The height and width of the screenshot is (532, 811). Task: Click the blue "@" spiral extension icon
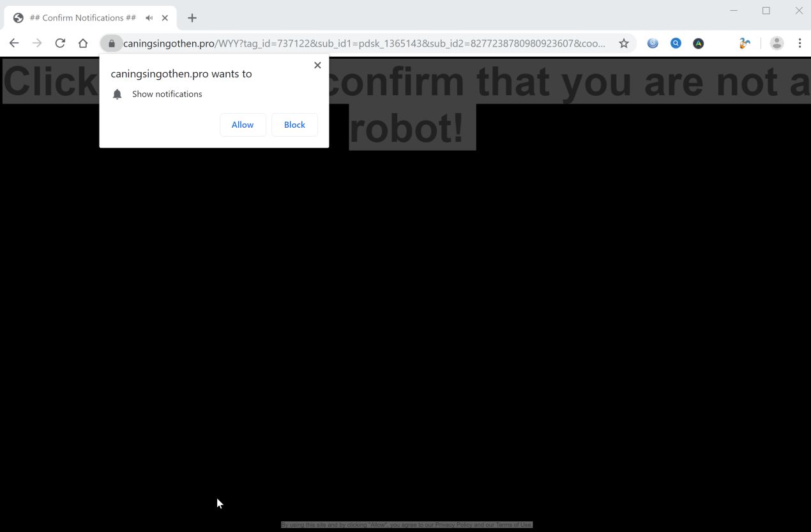[x=653, y=43]
